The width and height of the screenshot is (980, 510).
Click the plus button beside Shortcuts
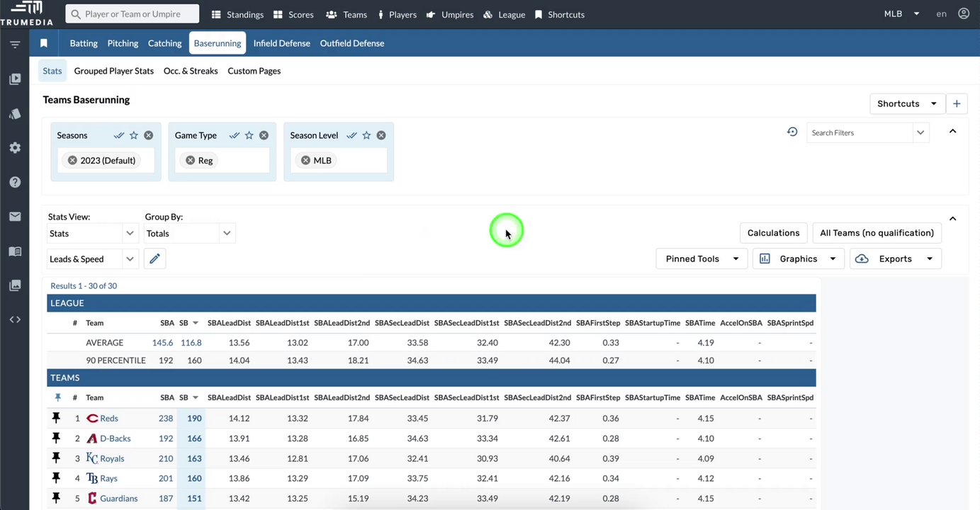957,103
